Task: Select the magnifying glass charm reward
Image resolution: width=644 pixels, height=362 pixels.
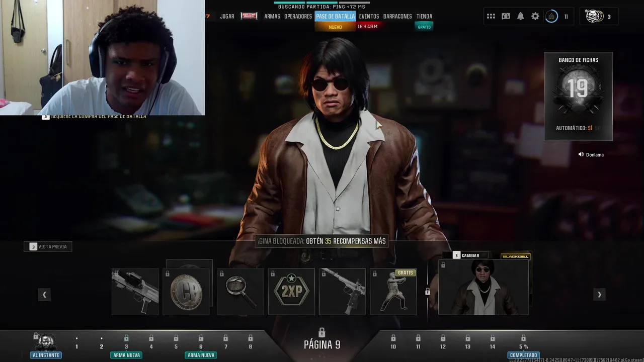Action: pos(240,292)
